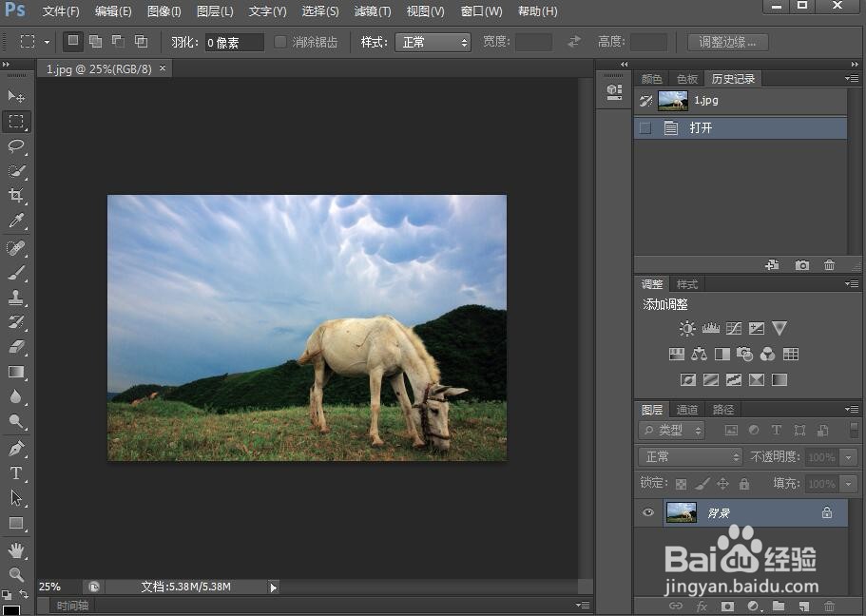
Task: Select the Move tool
Action: click(16, 95)
